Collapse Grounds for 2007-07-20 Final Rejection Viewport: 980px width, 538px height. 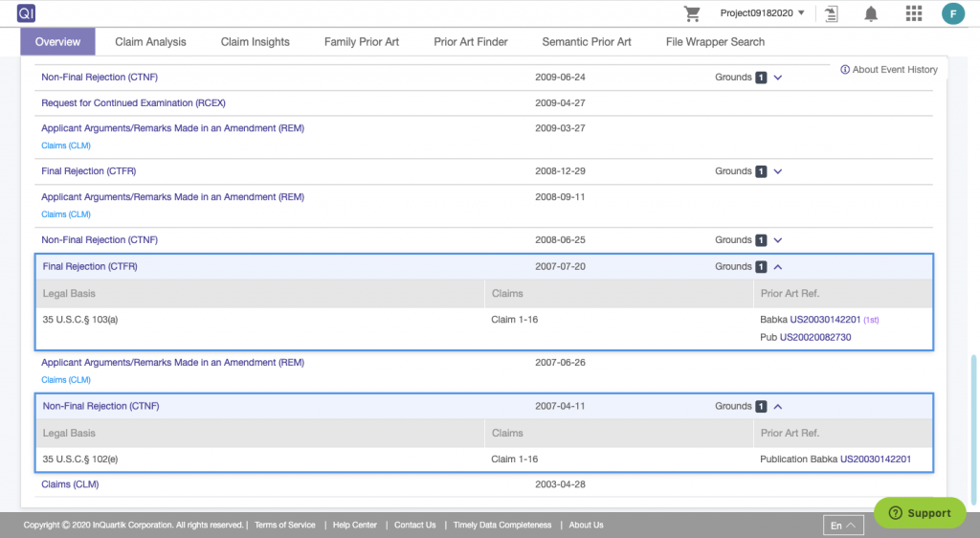coord(777,267)
